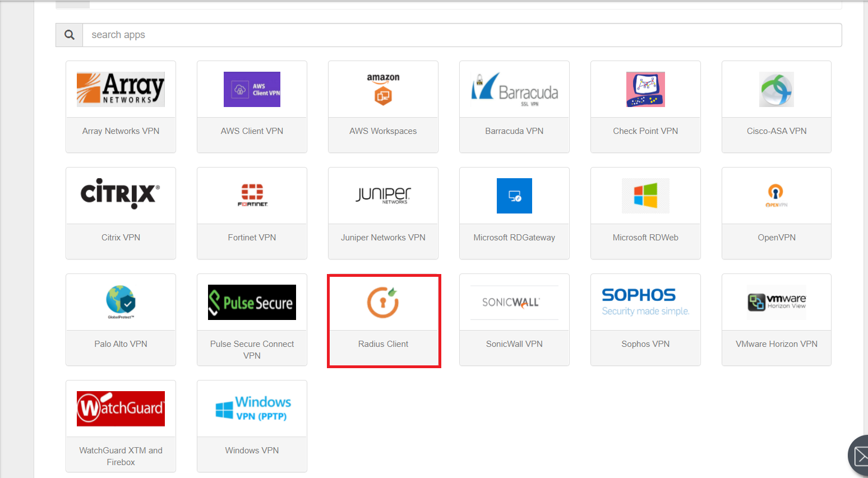Switch to the tab above the search bar
Viewport: 868px width, 478px height.
tap(73, 4)
